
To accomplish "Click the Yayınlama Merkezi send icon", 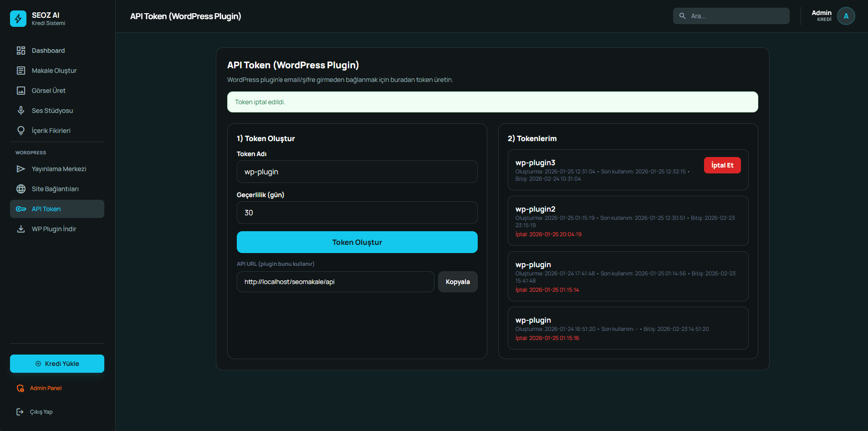I will [x=21, y=169].
